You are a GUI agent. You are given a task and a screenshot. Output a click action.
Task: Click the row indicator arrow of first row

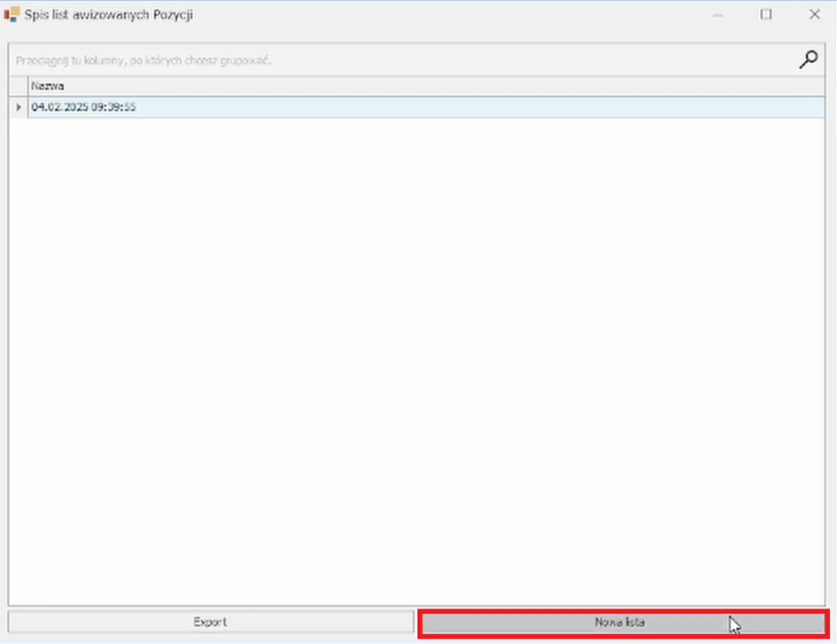point(19,107)
